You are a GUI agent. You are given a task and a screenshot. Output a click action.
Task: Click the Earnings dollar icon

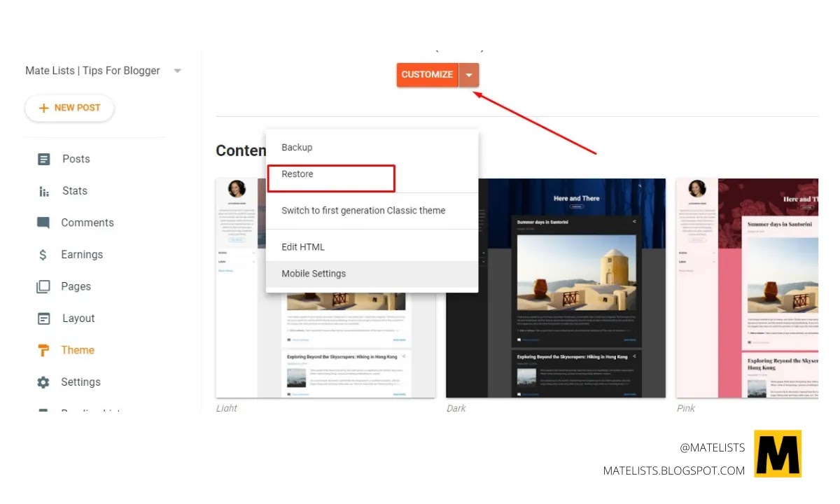tap(43, 255)
